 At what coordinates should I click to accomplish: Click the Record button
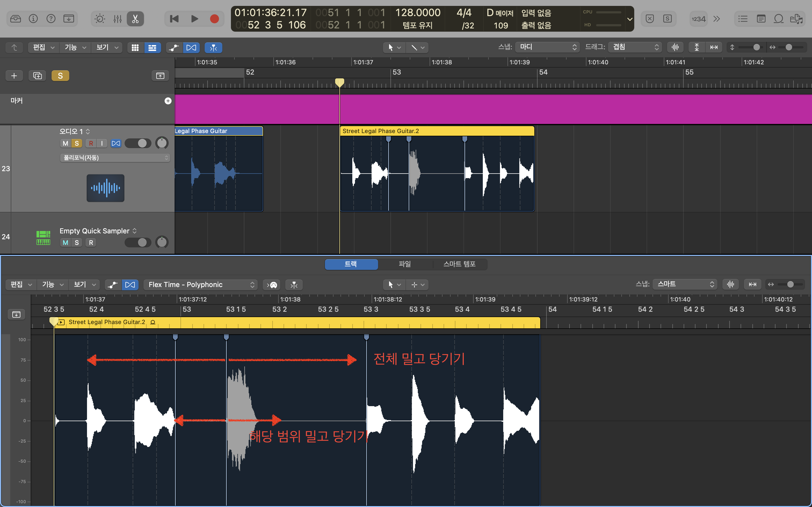[x=214, y=19]
